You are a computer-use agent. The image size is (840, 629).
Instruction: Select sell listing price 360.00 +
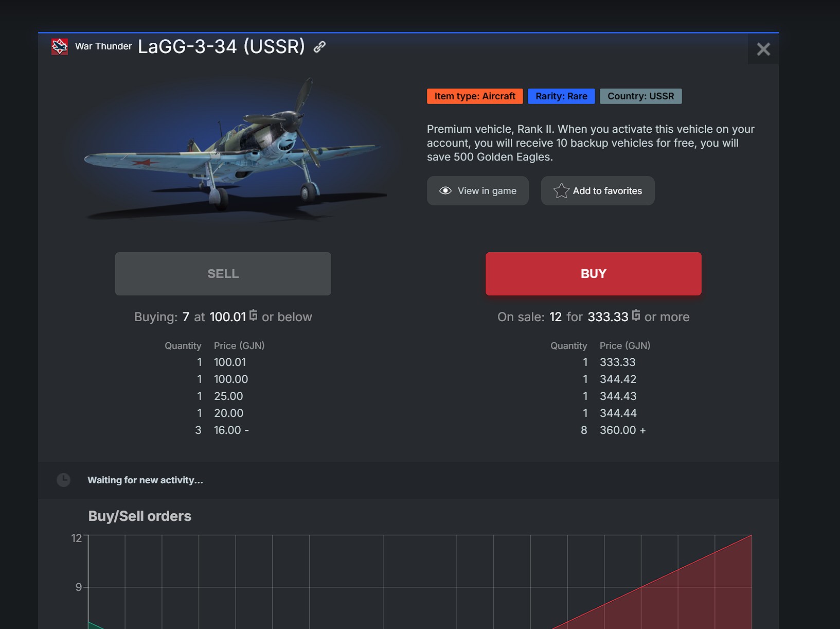[x=623, y=430]
